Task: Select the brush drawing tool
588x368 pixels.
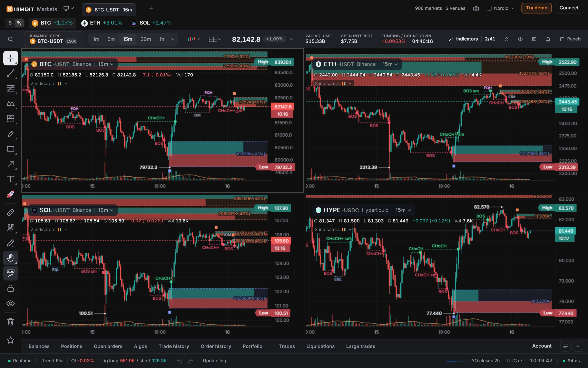Action: pos(10,134)
